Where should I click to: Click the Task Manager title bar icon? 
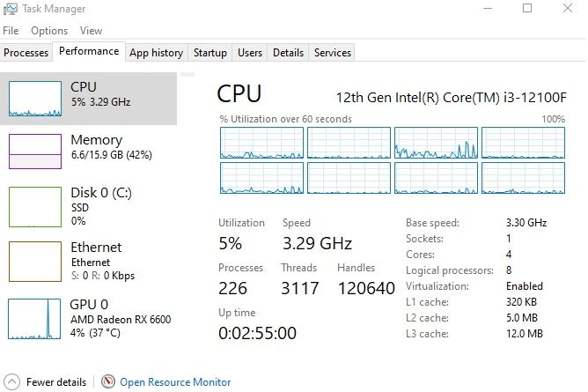(9, 9)
